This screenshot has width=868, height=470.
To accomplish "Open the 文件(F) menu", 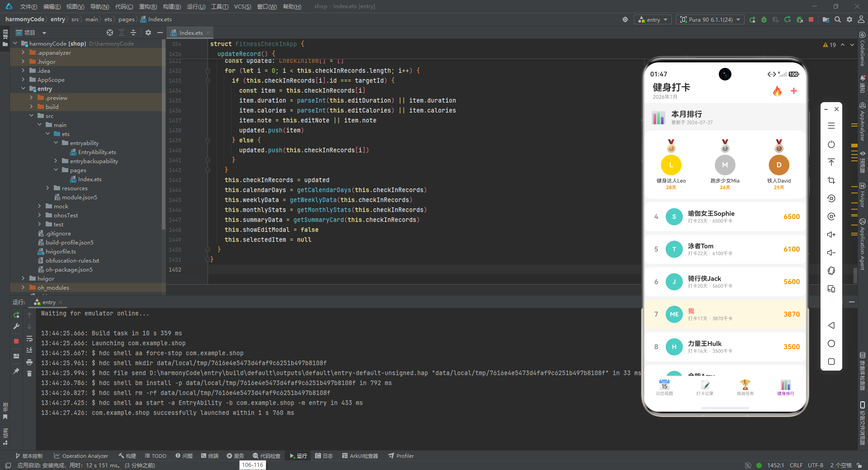I will 28,6.
